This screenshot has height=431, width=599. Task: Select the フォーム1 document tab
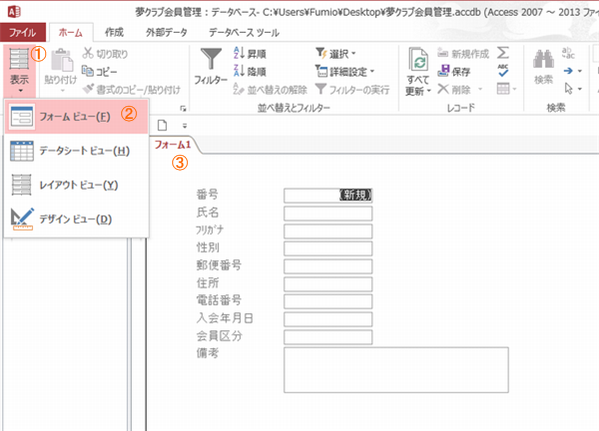(x=173, y=144)
